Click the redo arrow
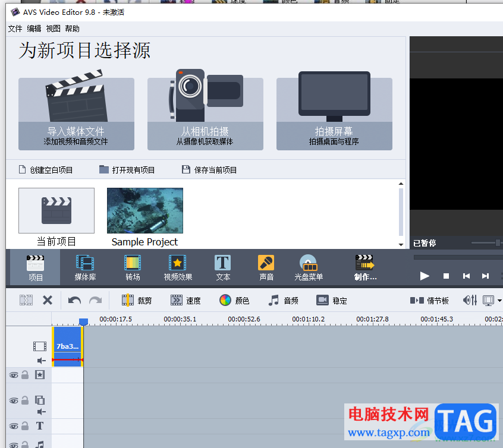The height and width of the screenshot is (448, 503). (x=96, y=300)
